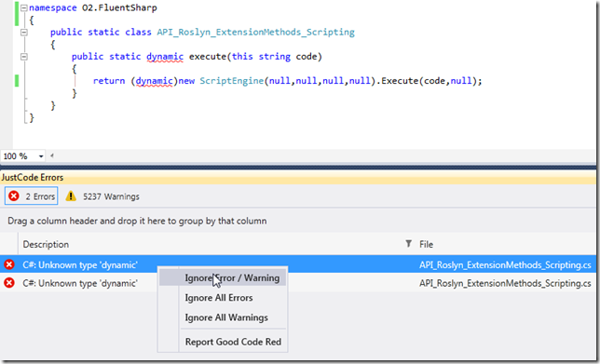This screenshot has width=600, height=364.
Task: Collapse the execute method block
Action: [23, 57]
